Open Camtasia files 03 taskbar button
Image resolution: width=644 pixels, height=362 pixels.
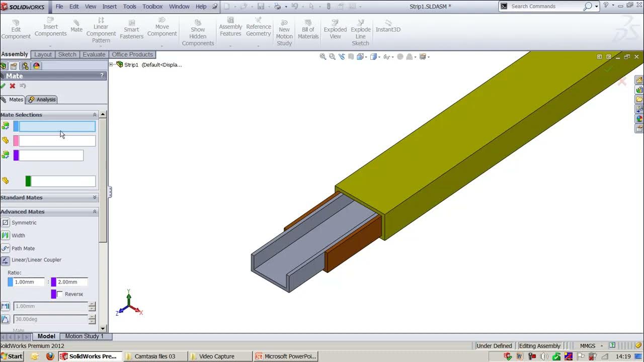coord(155,356)
